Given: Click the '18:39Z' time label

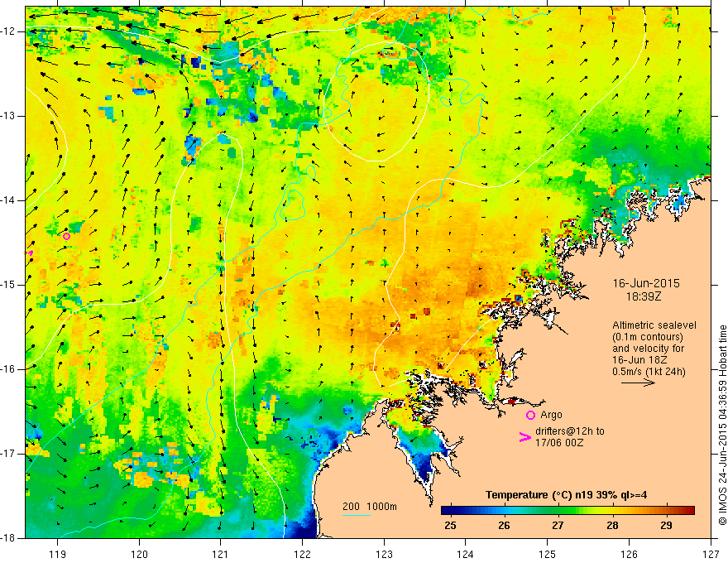Looking at the screenshot, I should coord(644,296).
